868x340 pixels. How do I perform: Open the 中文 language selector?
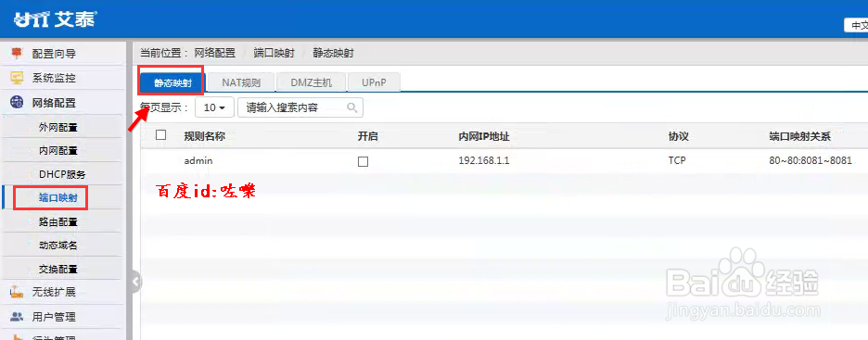click(856, 25)
